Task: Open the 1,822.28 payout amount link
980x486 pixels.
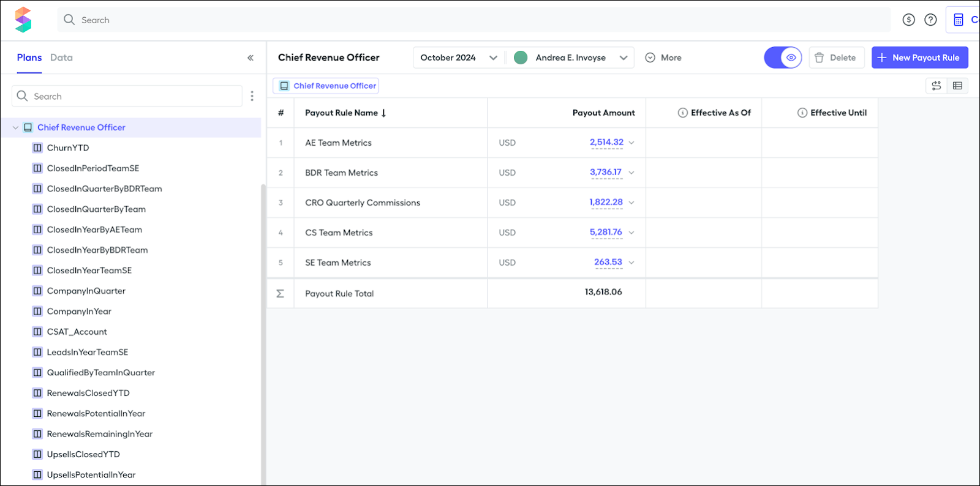Action: (x=606, y=202)
